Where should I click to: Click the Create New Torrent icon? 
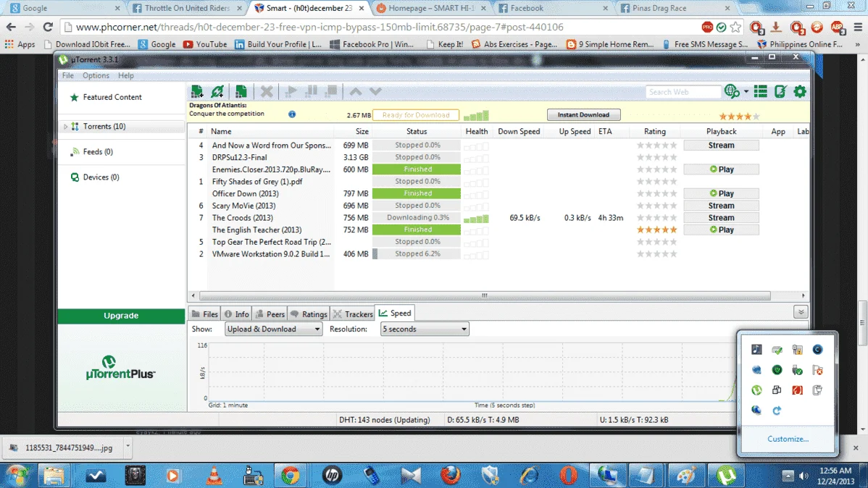[241, 91]
